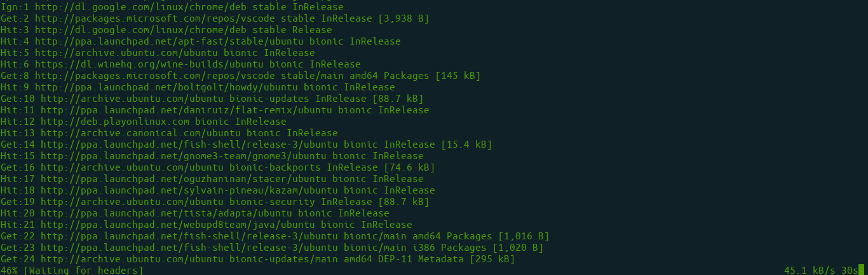Click the gnome3-team/gnome3 PPA link
Screen dimensions: 868x275
165,156
